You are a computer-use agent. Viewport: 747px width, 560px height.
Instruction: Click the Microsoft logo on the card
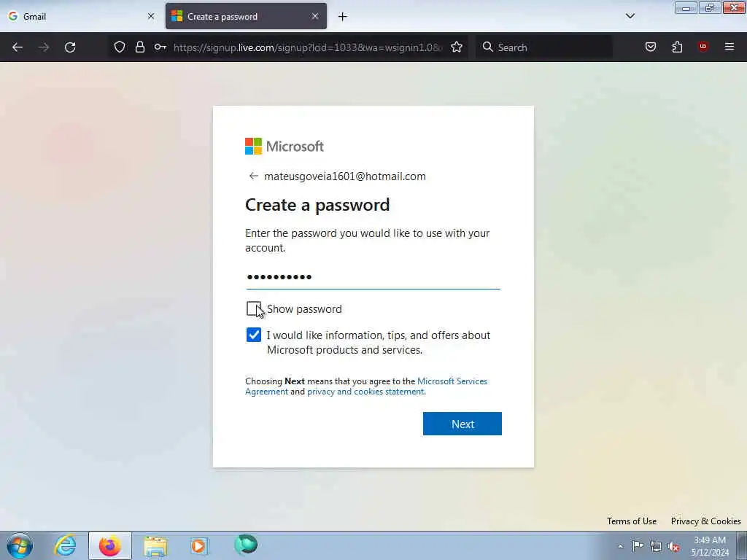pos(285,146)
